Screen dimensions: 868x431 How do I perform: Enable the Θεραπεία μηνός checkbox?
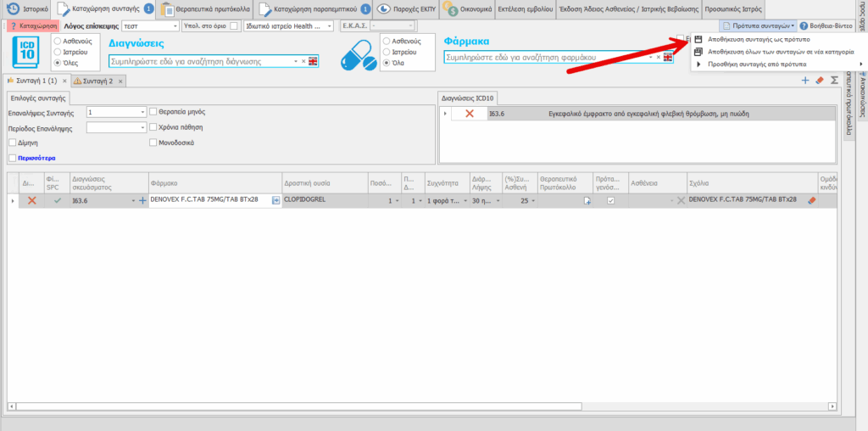point(153,111)
